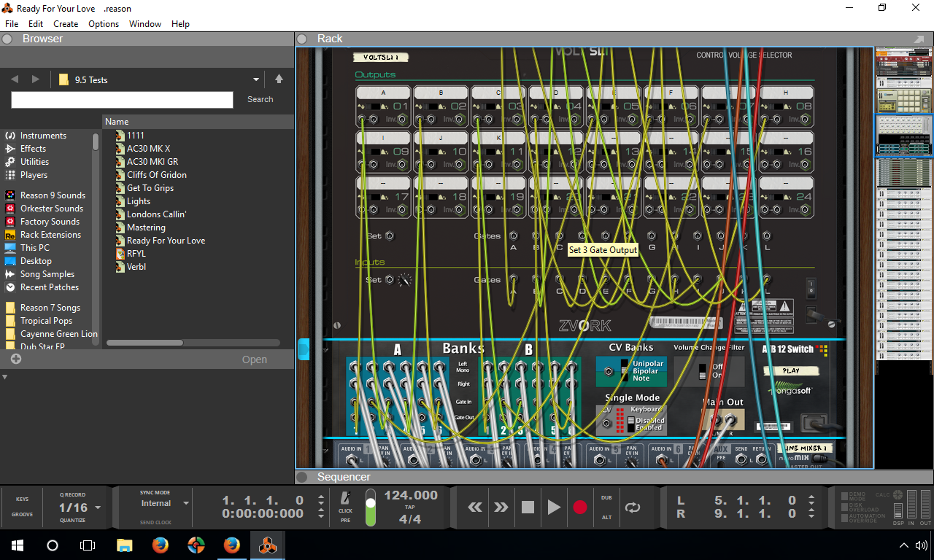Toggle Keys edit mode in transport
934x560 pixels.
pyautogui.click(x=22, y=499)
